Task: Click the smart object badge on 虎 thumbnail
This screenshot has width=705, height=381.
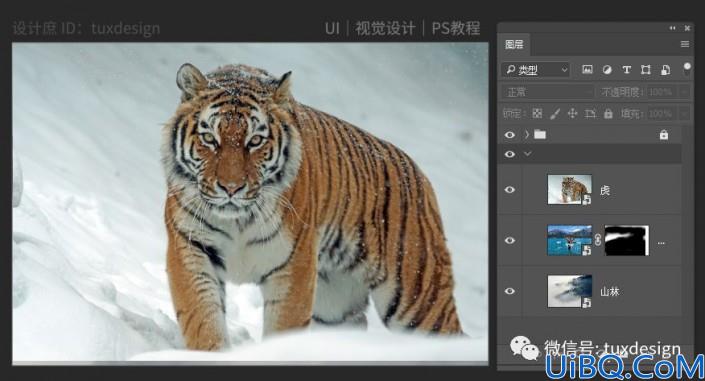Action: [587, 200]
